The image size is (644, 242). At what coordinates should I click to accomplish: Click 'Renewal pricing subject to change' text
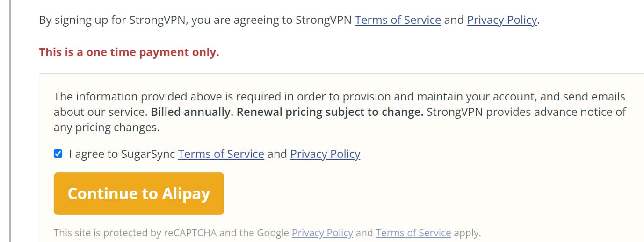coord(330,112)
